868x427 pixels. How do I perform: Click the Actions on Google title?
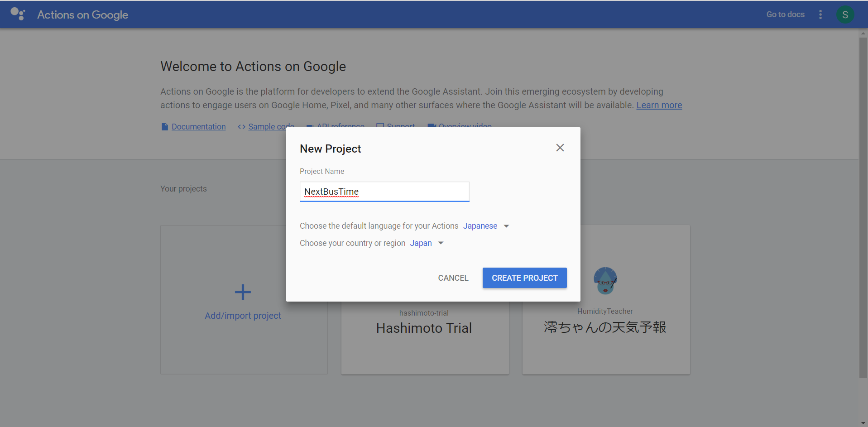[82, 15]
